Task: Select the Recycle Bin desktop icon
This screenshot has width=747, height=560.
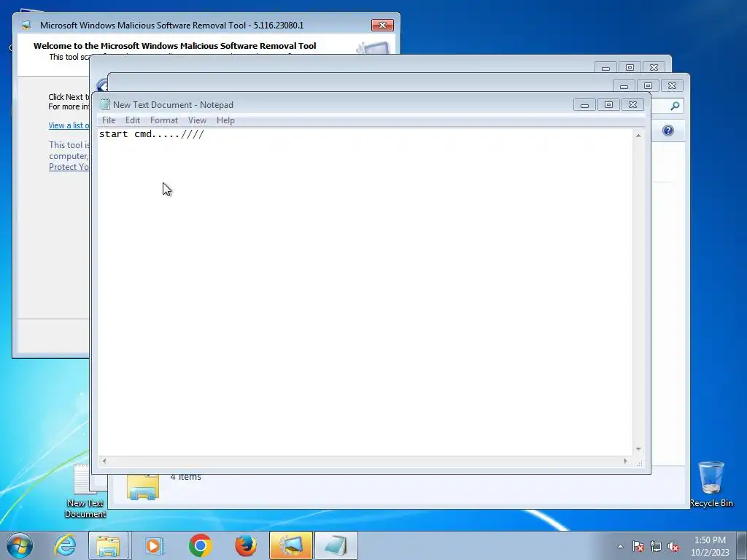Action: 711,484
